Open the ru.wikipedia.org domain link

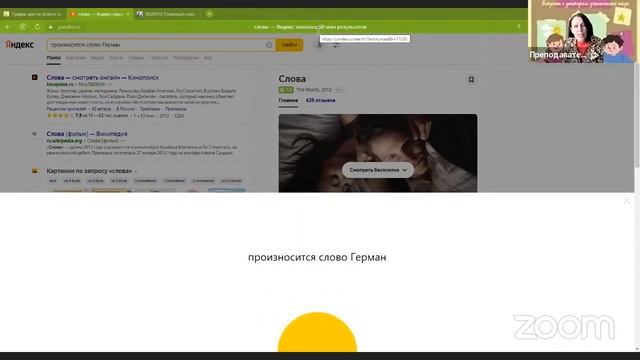(64, 140)
